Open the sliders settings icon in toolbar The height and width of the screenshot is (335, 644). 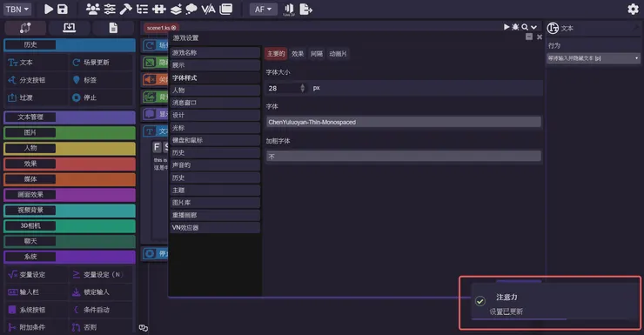tap(110, 9)
